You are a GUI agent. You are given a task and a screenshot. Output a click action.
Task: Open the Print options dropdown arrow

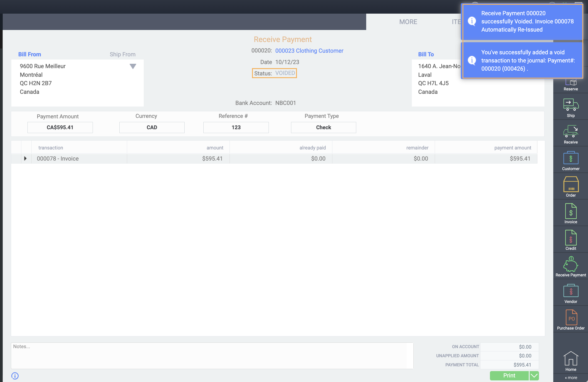pyautogui.click(x=534, y=376)
